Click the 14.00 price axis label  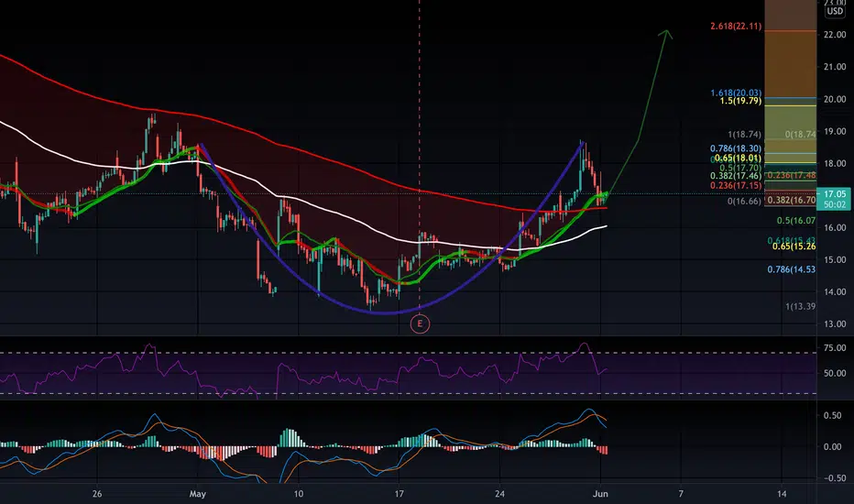(x=835, y=292)
